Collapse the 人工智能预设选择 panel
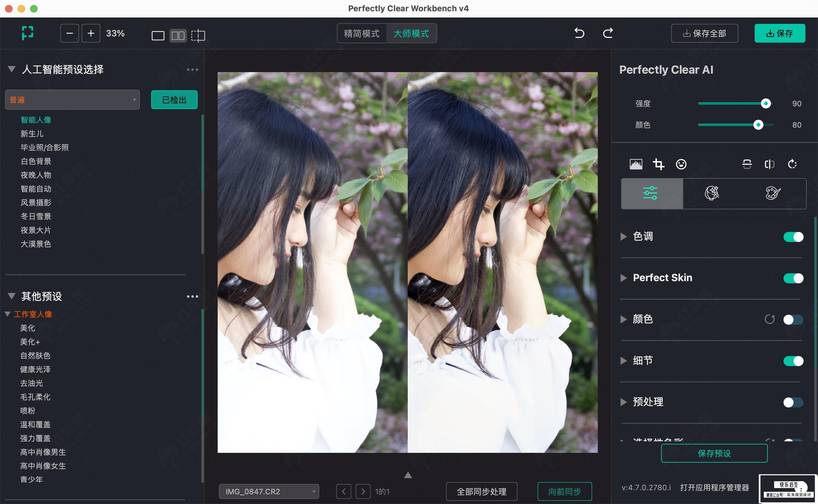818x504 pixels. 12,69
